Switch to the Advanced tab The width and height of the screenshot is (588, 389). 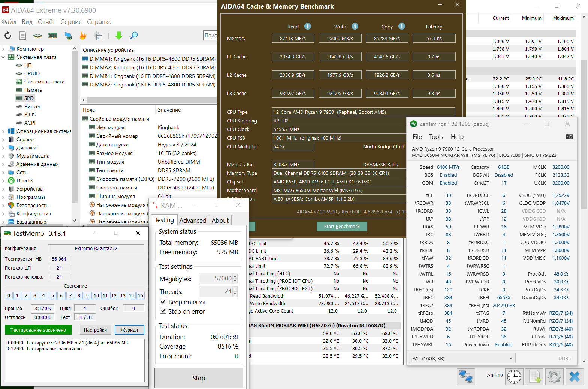193,221
